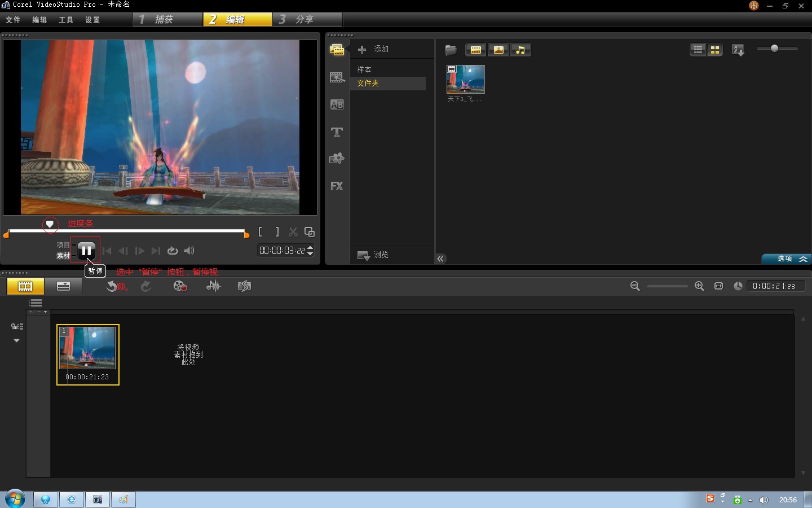This screenshot has width=812, height=508.
Task: Open the Windows Start menu
Action: coord(15,500)
